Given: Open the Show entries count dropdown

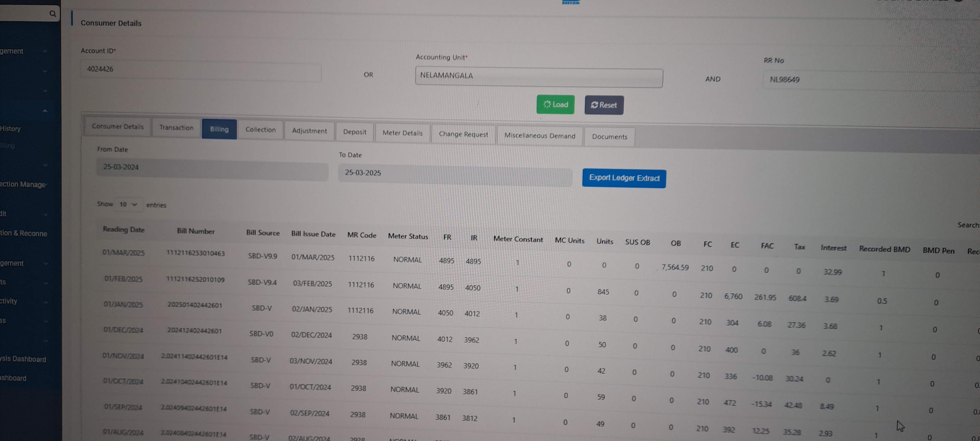Looking at the screenshot, I should [x=128, y=205].
